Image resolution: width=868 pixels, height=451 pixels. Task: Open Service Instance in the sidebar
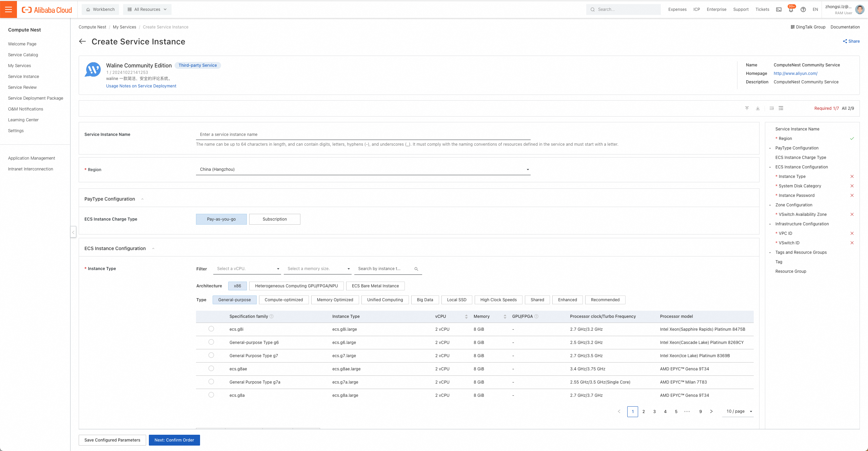pos(23,77)
